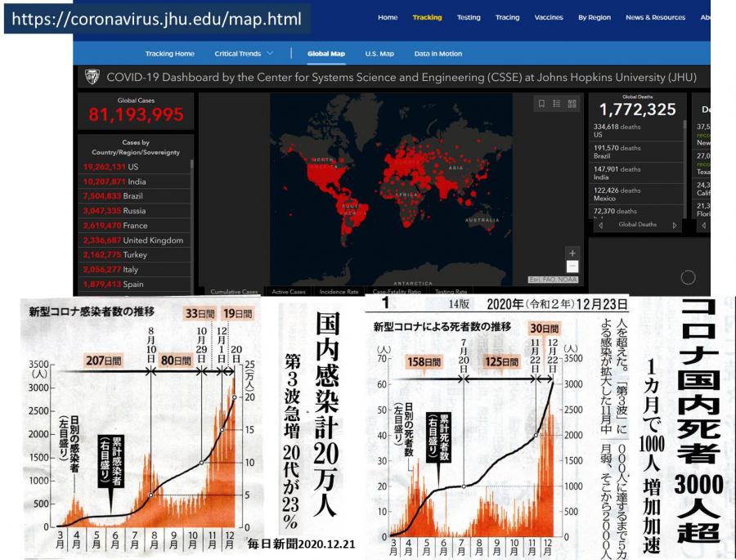This screenshot has width=736, height=560.
Task: Open News & Resources
Action: (655, 17)
